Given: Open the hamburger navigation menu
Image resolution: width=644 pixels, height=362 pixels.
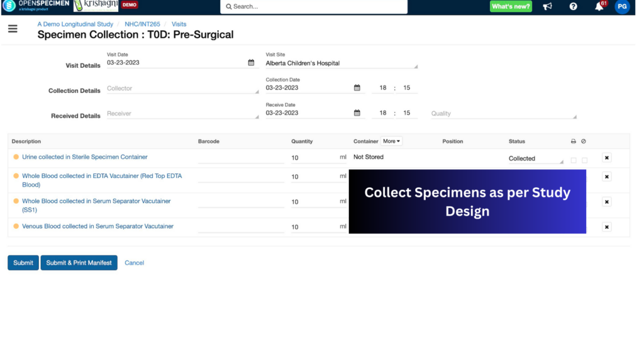Looking at the screenshot, I should (x=13, y=28).
